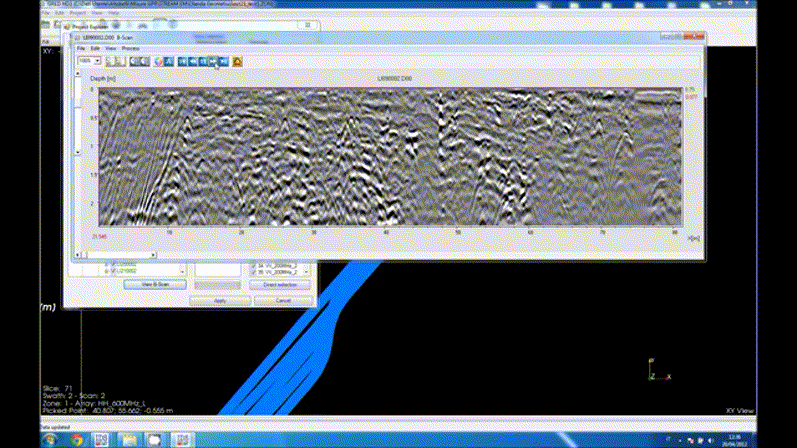This screenshot has height=448, width=797.
Task: Close the Project Explorer dialog
Action: [x=308, y=25]
